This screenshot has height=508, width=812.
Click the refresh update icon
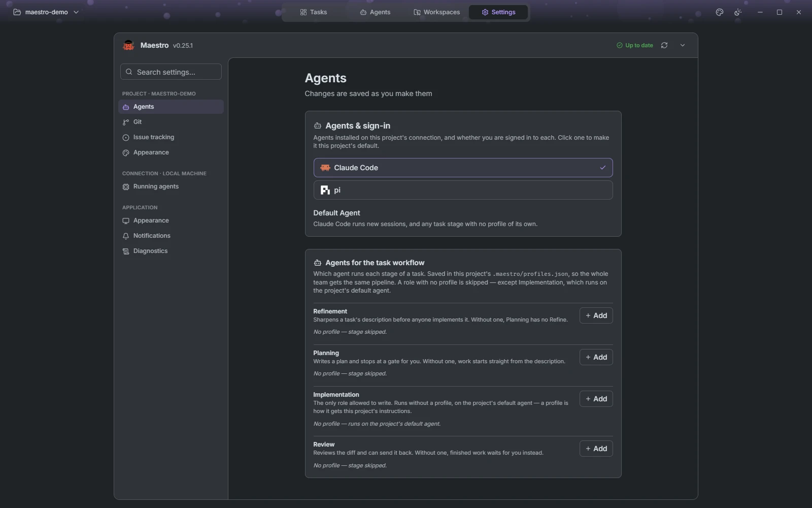point(664,45)
